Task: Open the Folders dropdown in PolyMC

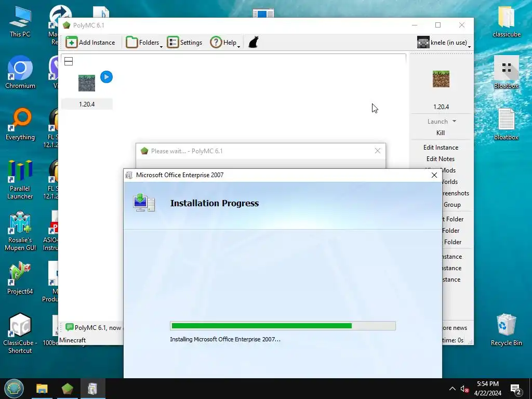Action: click(x=144, y=43)
